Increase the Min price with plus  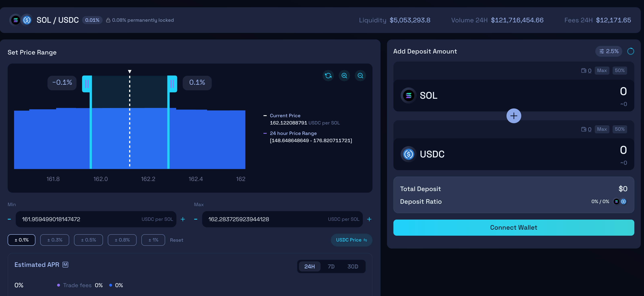tap(183, 219)
